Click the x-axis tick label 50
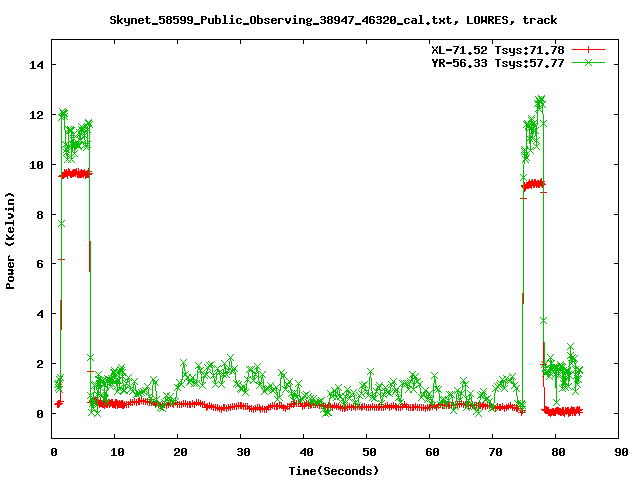This screenshot has height=480, width=640. tap(369, 452)
